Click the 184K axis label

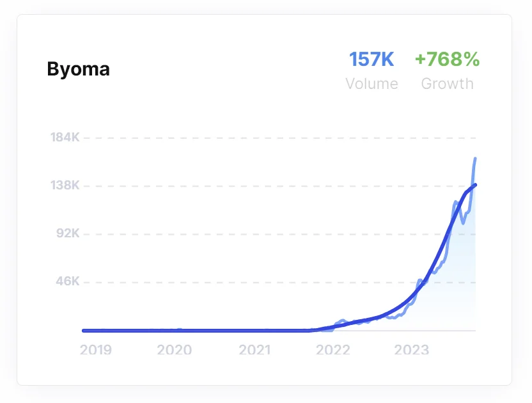[x=65, y=138]
